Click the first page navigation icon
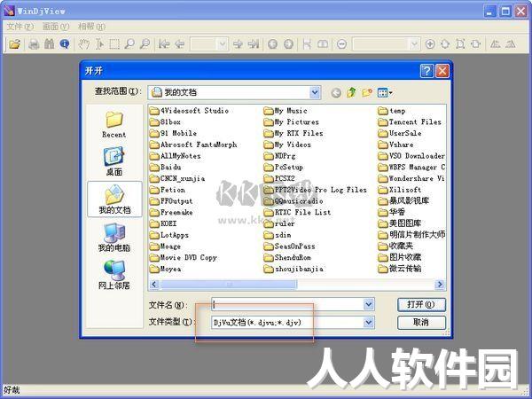This screenshot has width=532, height=399. pos(164,44)
